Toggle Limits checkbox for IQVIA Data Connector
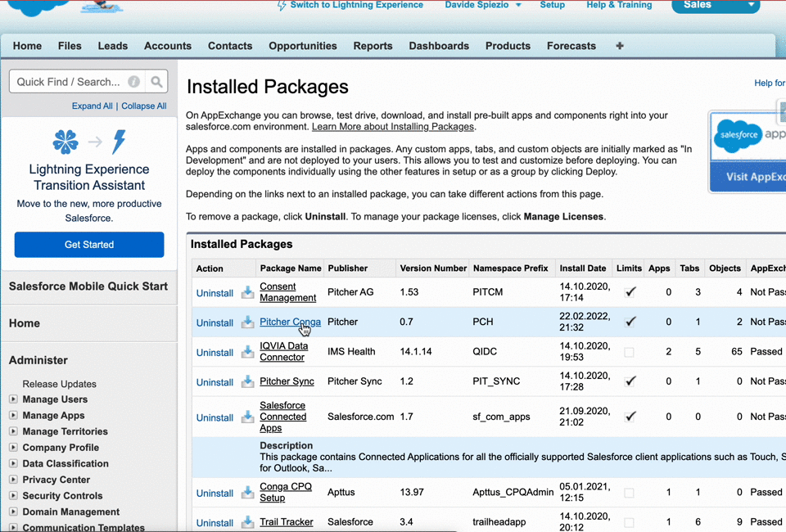The height and width of the screenshot is (532, 786). [629, 352]
